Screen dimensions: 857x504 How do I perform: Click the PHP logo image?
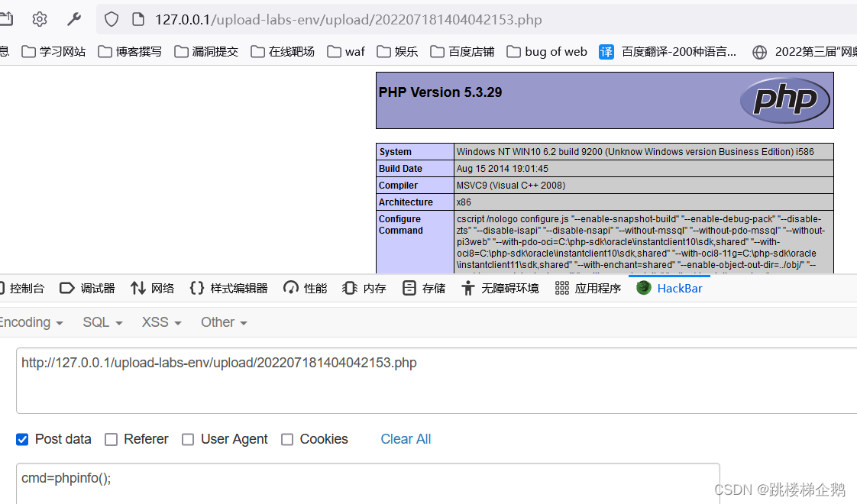click(784, 100)
